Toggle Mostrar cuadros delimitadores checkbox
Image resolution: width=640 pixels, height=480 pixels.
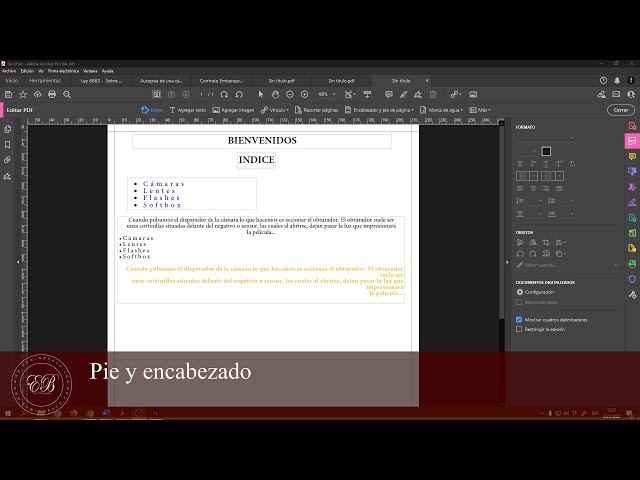[x=519, y=320]
